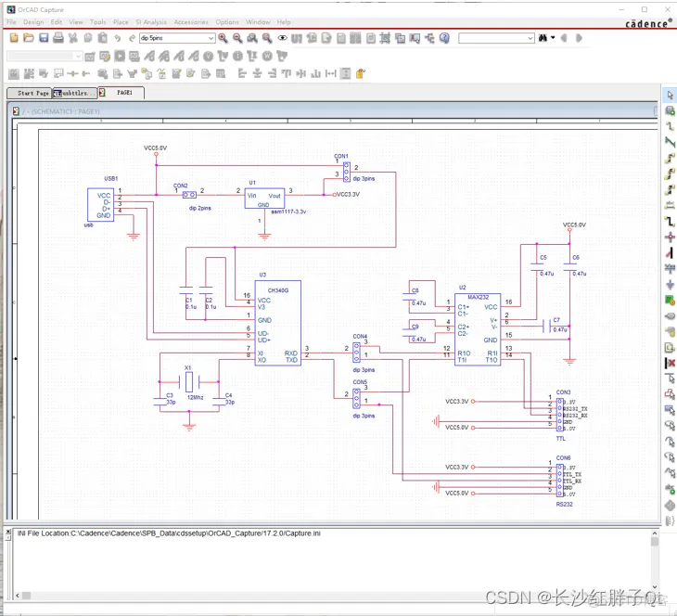Open the search text dropdown box

(x=496, y=38)
